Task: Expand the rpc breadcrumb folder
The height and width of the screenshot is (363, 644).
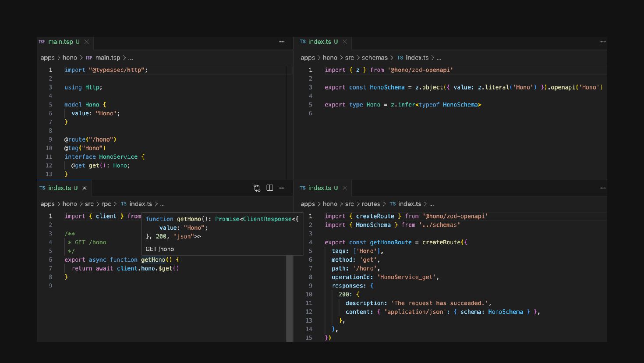Action: [x=106, y=204]
